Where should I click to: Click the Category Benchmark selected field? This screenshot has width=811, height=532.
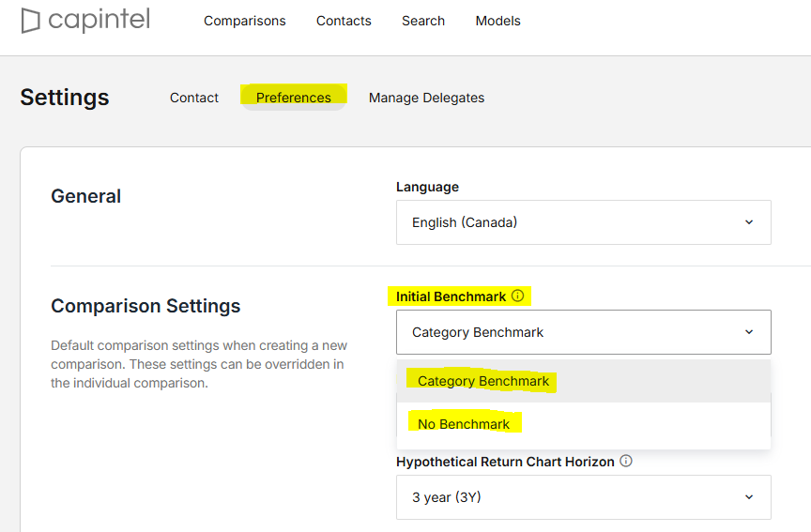click(x=584, y=332)
